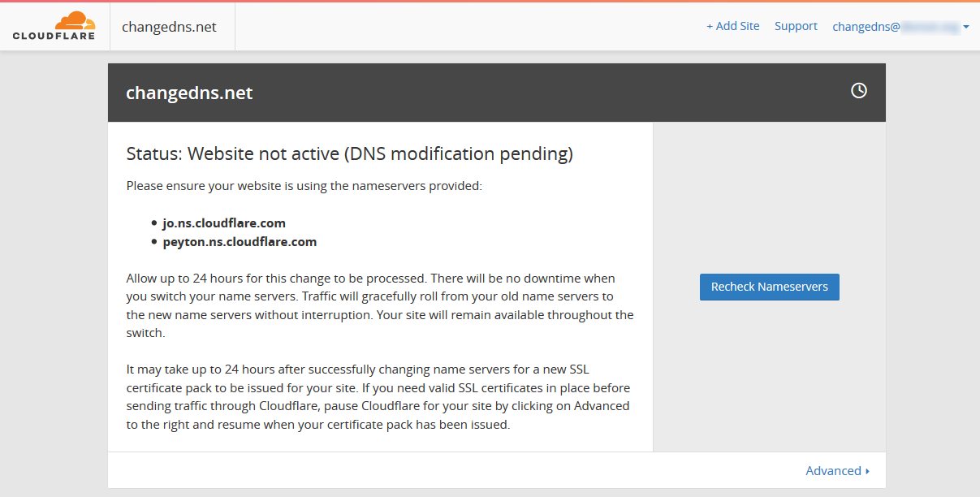Click the clock icon in the dark header
This screenshot has height=497, width=980.
coord(858,91)
